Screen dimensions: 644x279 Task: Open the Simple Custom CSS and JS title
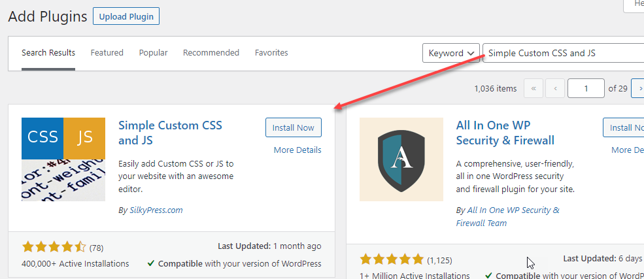(170, 133)
